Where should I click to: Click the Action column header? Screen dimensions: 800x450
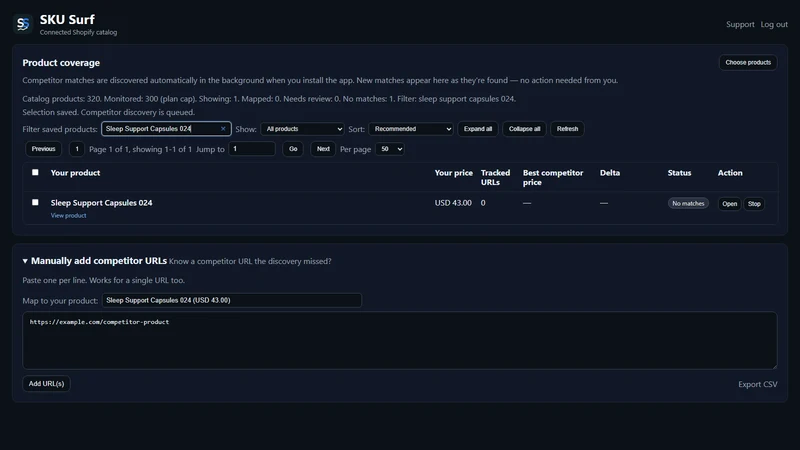[x=730, y=173]
